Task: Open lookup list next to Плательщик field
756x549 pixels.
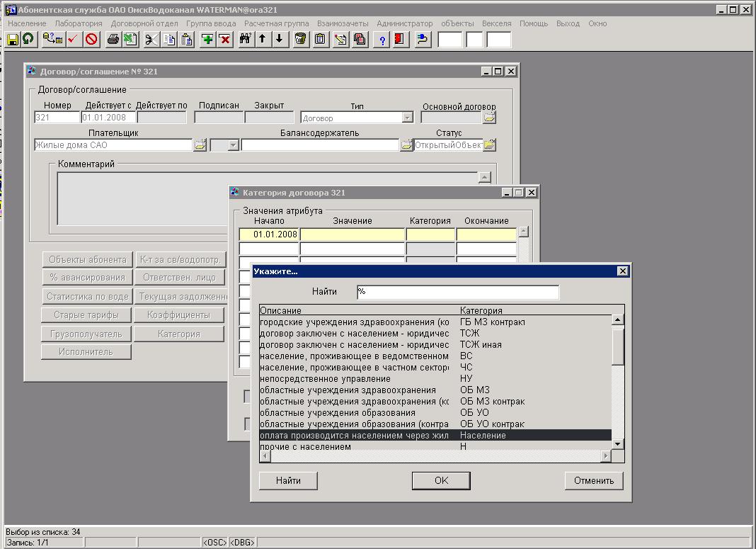Action: click(200, 145)
